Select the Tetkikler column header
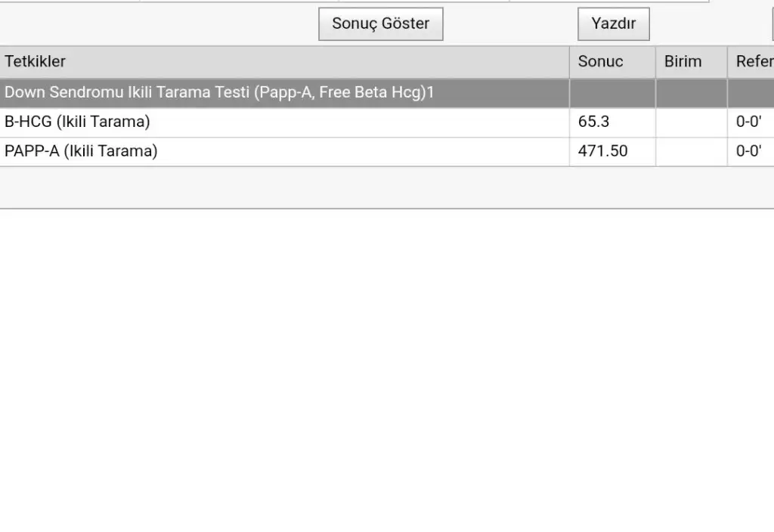Screen dimensions: 774x532 point(284,62)
